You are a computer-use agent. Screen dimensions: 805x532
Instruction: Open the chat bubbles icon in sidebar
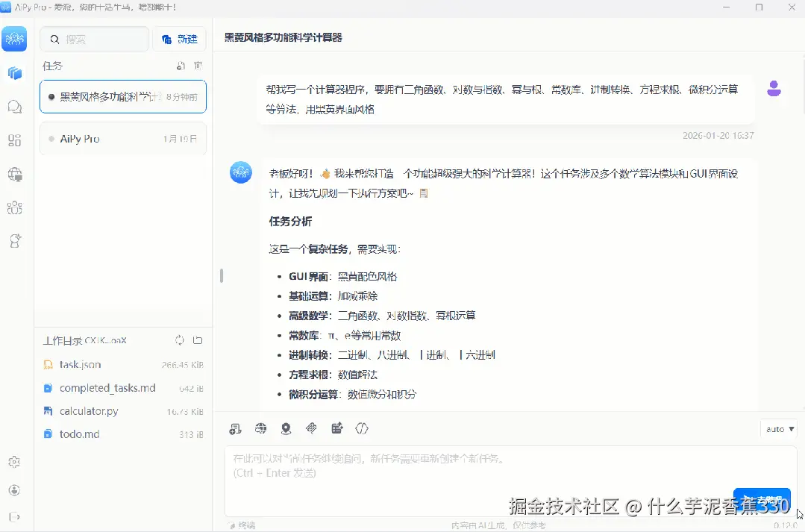[15, 107]
